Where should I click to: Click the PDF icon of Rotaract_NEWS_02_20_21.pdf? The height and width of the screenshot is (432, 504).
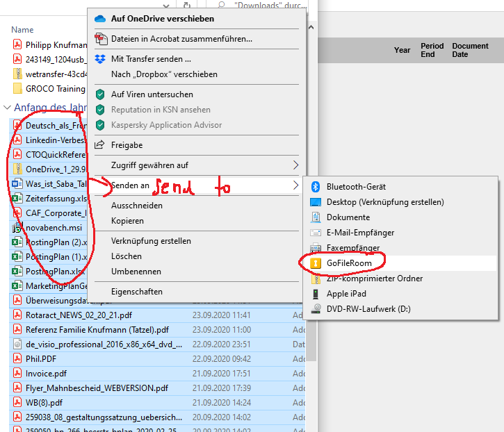tap(17, 315)
